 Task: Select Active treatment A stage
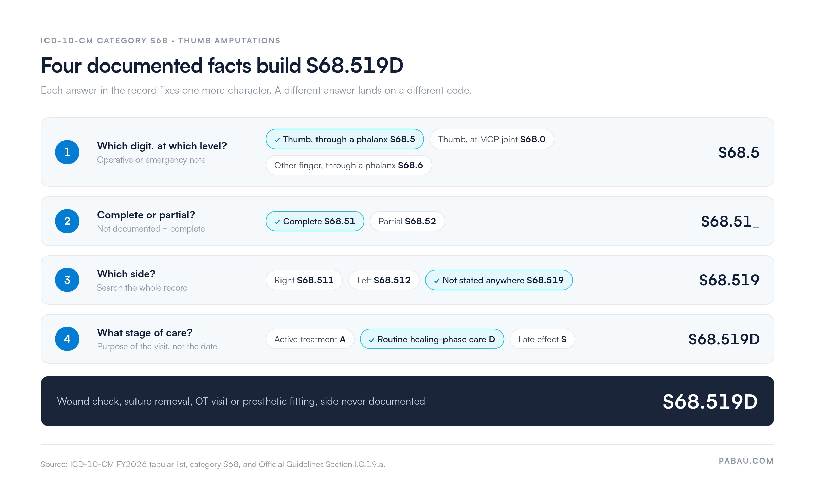click(310, 339)
